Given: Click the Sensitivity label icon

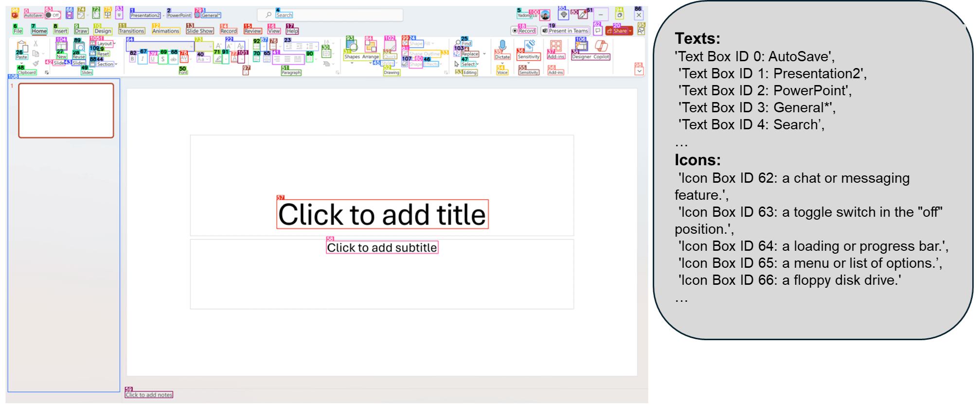Looking at the screenshot, I should [529, 46].
